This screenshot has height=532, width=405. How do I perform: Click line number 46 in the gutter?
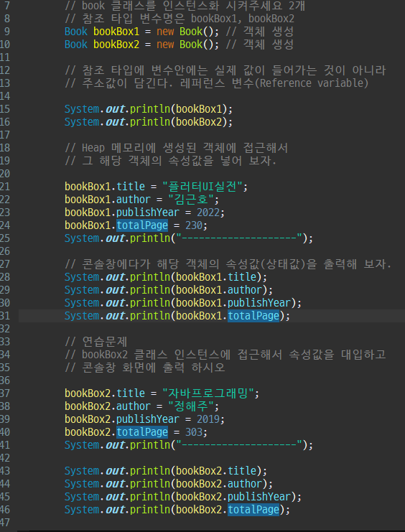tap(5, 510)
